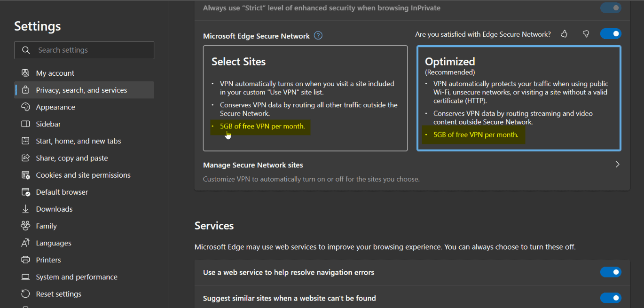This screenshot has width=644, height=308.
Task: Click the Microsoft Edge Secure Network label
Action: (x=257, y=36)
